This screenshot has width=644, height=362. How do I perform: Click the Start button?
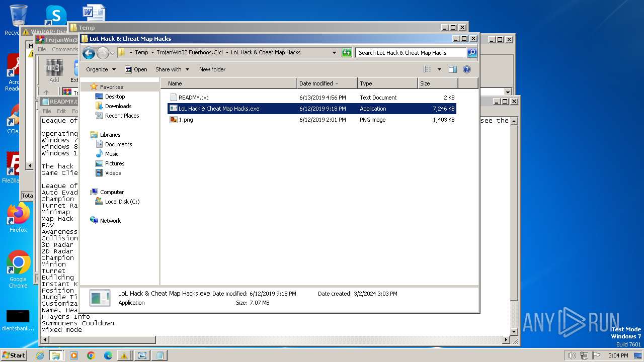point(14,355)
